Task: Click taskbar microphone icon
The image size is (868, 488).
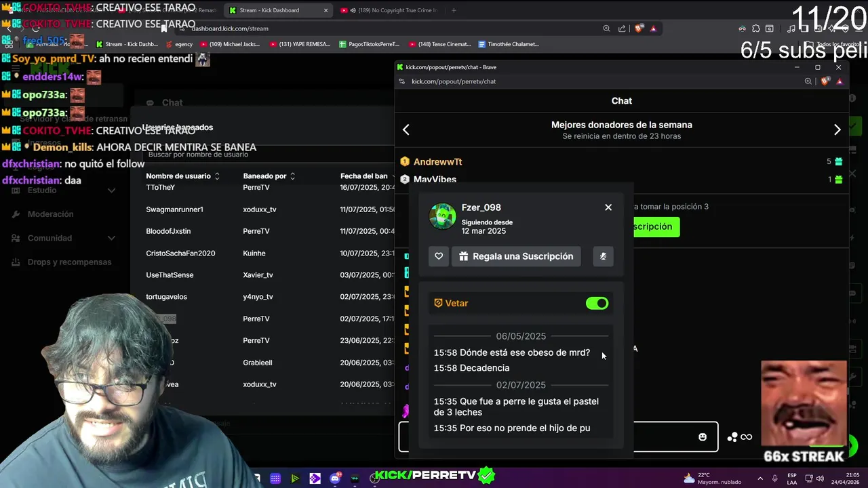Action: 774,479
